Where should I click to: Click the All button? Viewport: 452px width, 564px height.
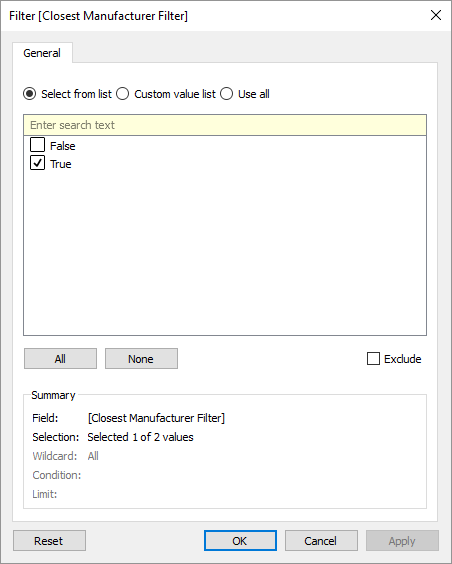tap(60, 359)
